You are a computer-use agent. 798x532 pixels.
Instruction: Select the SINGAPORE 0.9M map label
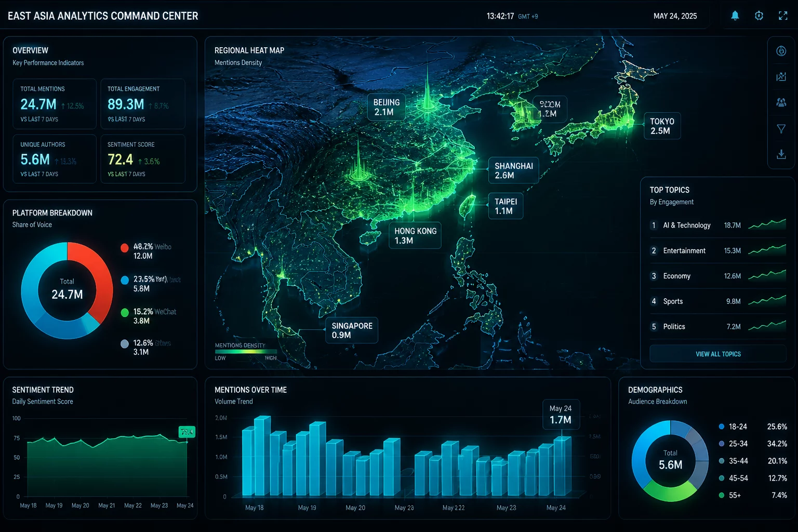(352, 330)
